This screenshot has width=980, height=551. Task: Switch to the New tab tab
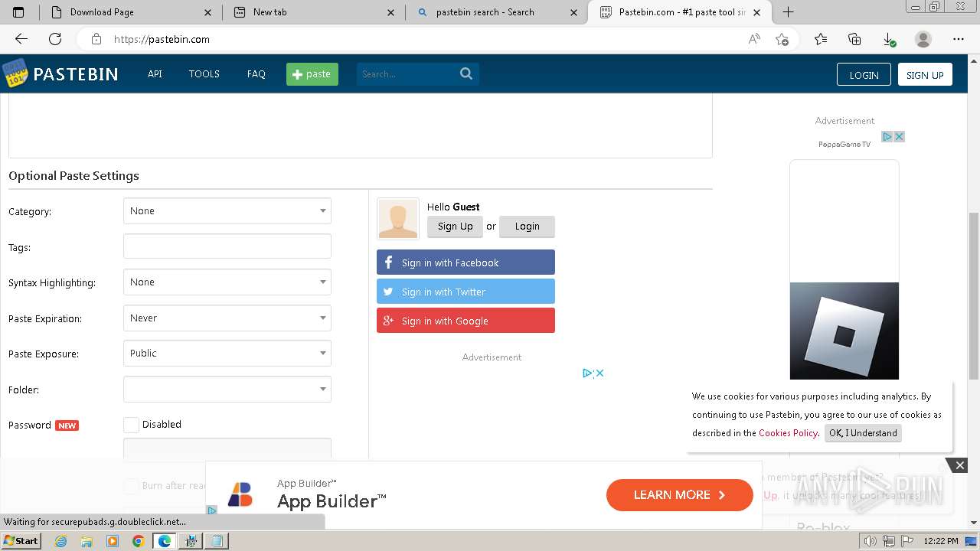(x=314, y=11)
